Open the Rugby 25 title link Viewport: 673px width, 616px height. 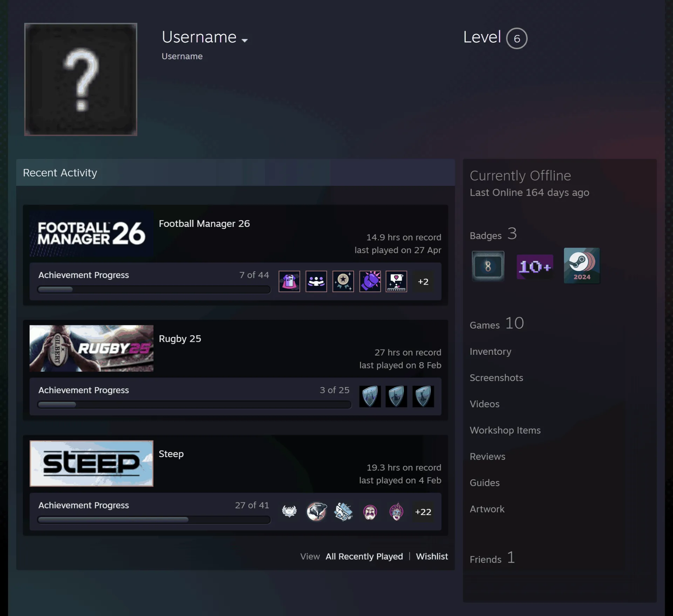(x=180, y=339)
